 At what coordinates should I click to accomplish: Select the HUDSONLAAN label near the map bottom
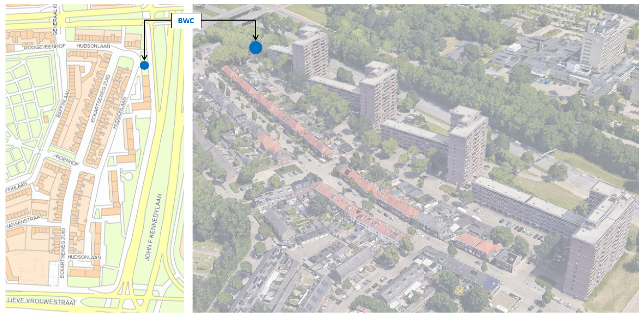click(x=84, y=257)
